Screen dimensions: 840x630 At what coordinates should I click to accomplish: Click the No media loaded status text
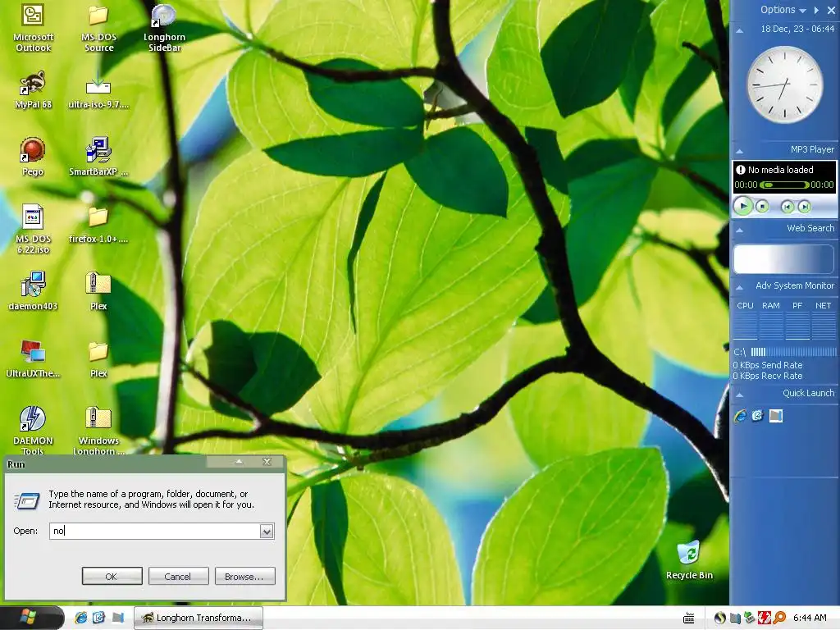[780, 170]
